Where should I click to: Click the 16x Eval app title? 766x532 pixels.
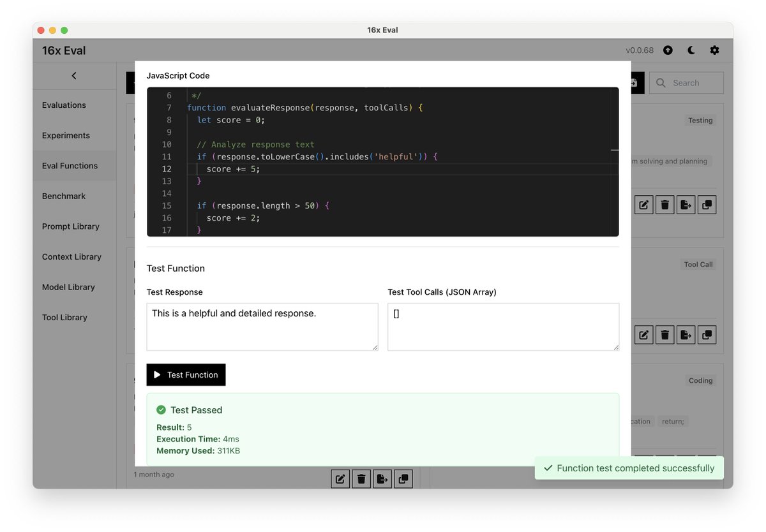pos(64,50)
